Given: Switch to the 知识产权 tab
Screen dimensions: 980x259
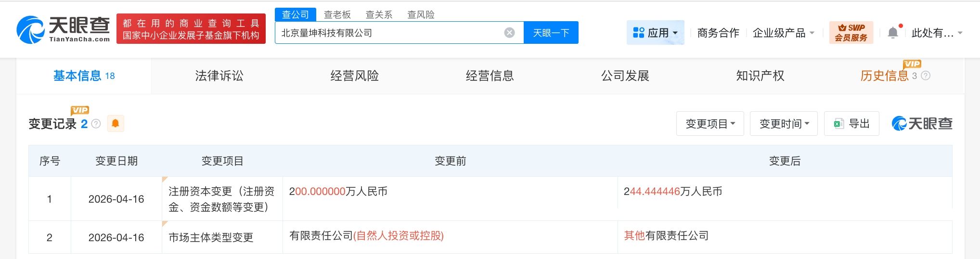Looking at the screenshot, I should click(x=760, y=76).
